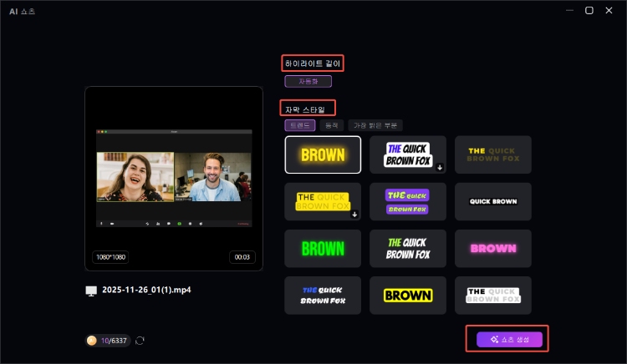Select the purple box THE QUICK style
627x364 pixels.
[x=408, y=202]
